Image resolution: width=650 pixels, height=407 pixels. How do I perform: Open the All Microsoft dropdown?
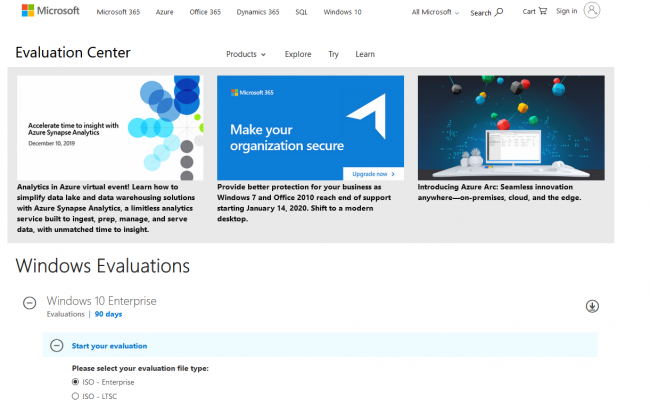pos(435,12)
